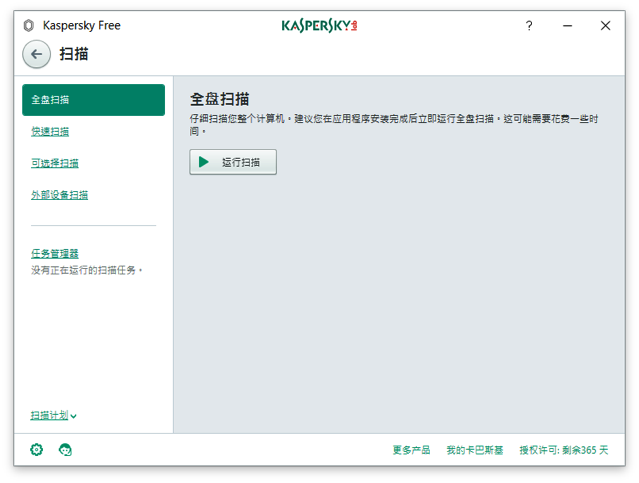Open help with the question mark icon
Viewport: 639px width, 483px height.
pyautogui.click(x=529, y=26)
